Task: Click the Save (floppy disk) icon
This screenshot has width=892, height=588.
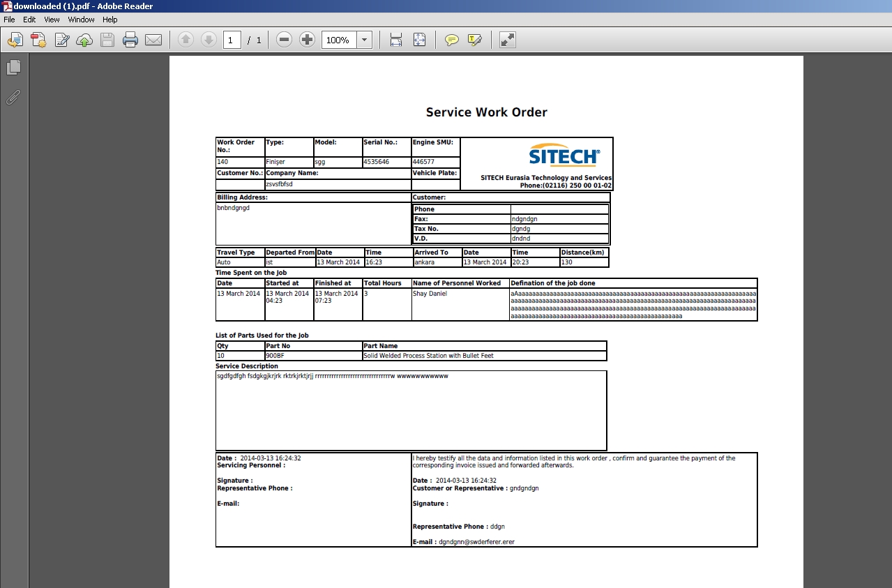Action: click(107, 40)
